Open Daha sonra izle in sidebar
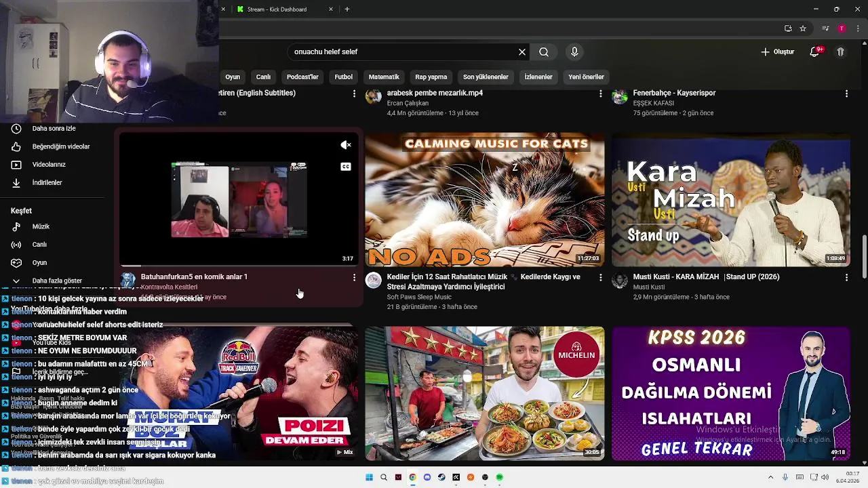The image size is (868, 488). tap(54, 128)
